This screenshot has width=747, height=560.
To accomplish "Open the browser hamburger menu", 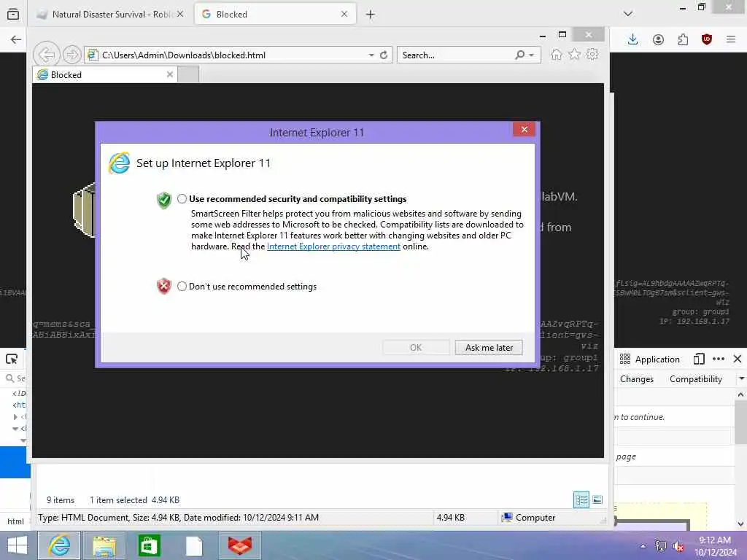I will click(731, 39).
